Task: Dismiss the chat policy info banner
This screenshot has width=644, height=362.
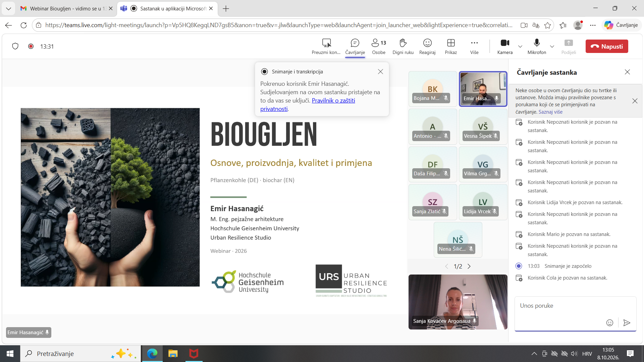Action: click(x=635, y=101)
